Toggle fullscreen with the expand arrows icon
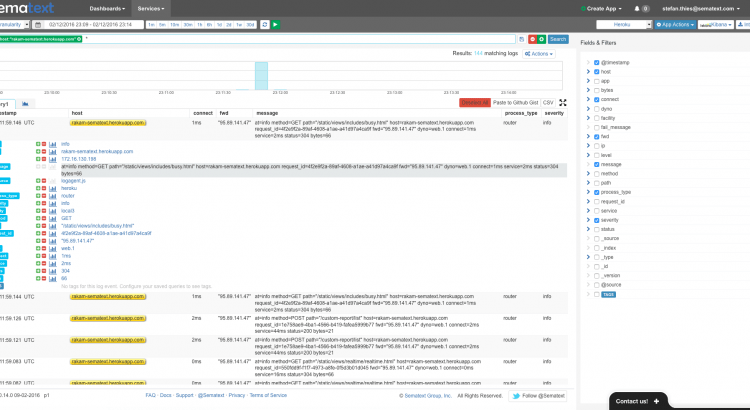750x410 pixels. click(x=562, y=102)
